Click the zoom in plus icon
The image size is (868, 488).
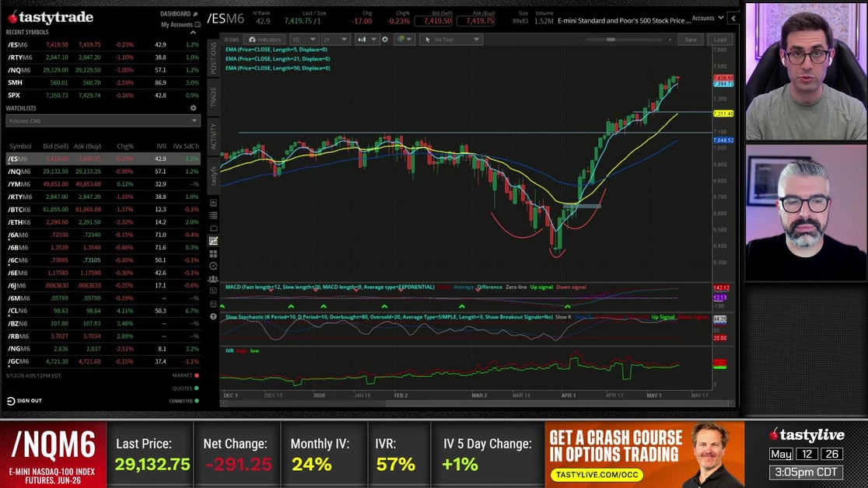(x=670, y=40)
